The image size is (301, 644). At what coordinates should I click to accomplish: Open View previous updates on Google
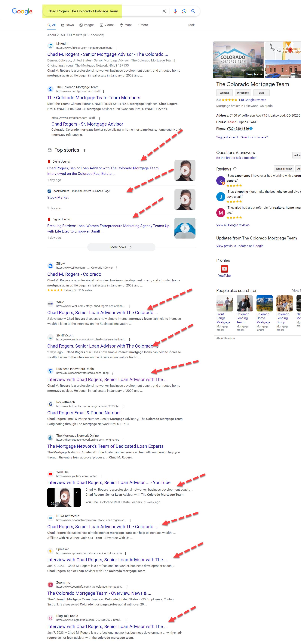tap(240, 246)
